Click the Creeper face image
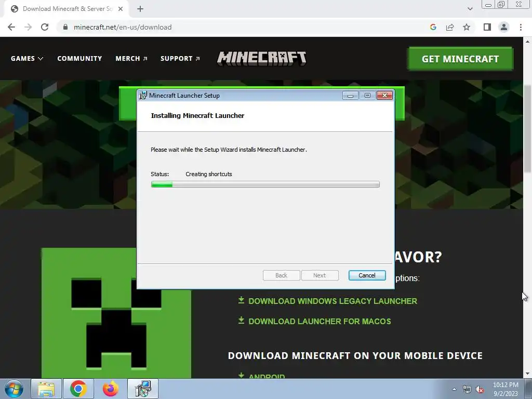Image resolution: width=532 pixels, height=399 pixels. point(116,313)
